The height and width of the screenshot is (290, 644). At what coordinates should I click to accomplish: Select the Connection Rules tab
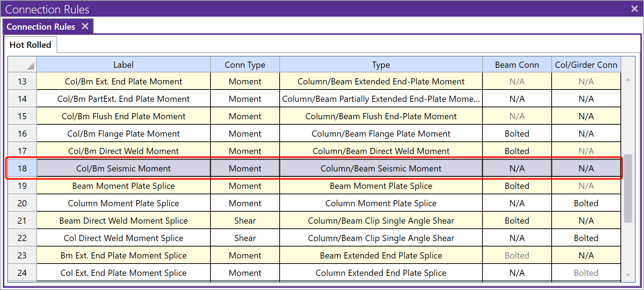pos(41,27)
